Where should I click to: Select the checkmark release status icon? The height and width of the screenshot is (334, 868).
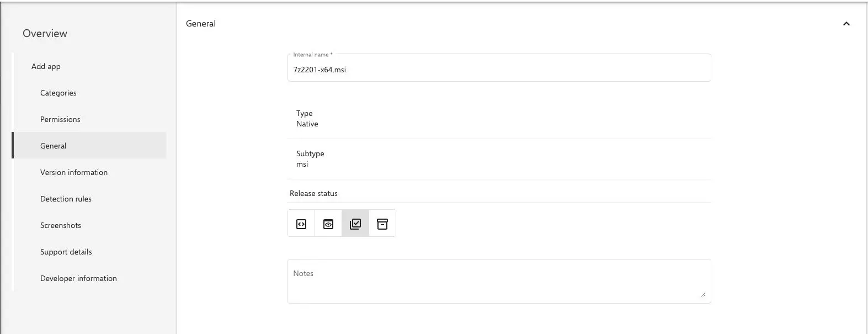[x=355, y=224]
